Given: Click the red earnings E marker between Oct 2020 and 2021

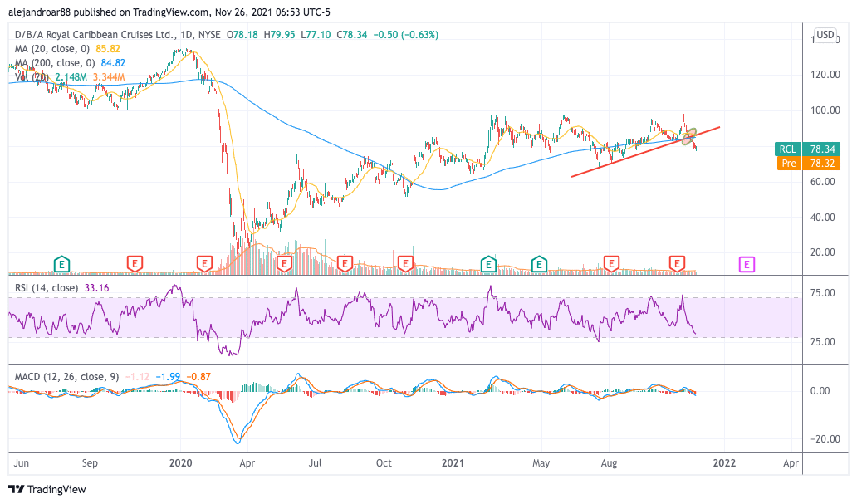Looking at the screenshot, I should (x=405, y=265).
